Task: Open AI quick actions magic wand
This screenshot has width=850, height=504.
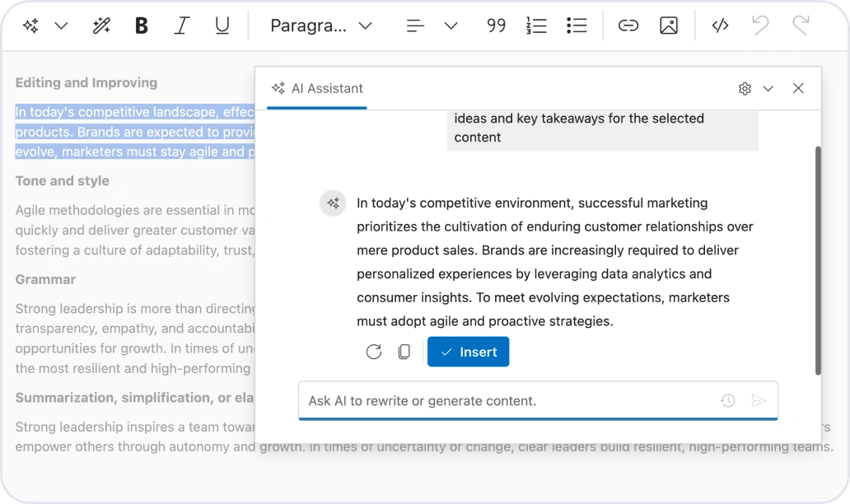Action: (x=101, y=26)
